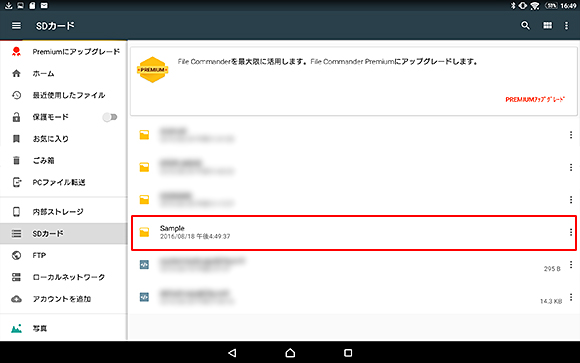Tap the protect mode lock icon
This screenshot has height=363, width=580.
[x=16, y=117]
